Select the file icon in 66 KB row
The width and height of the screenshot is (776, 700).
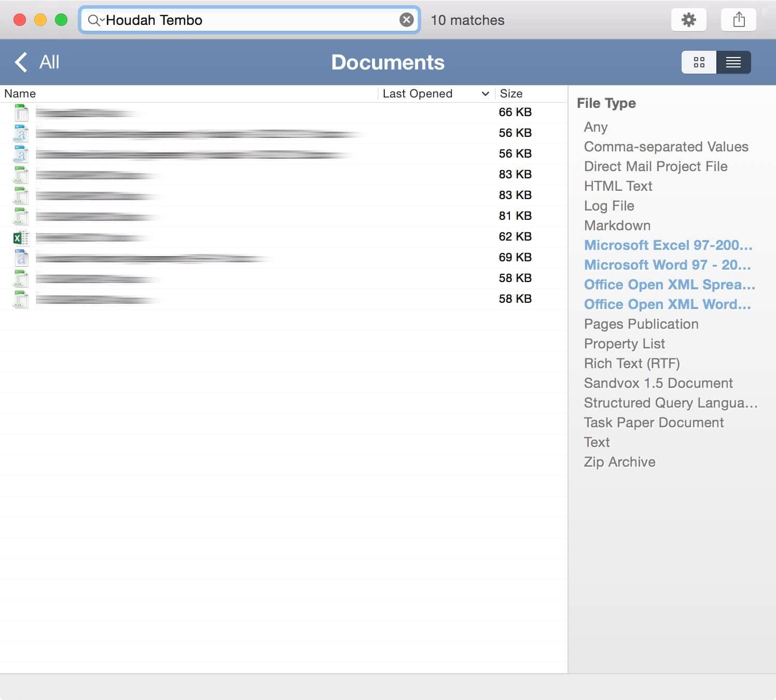[x=21, y=113]
